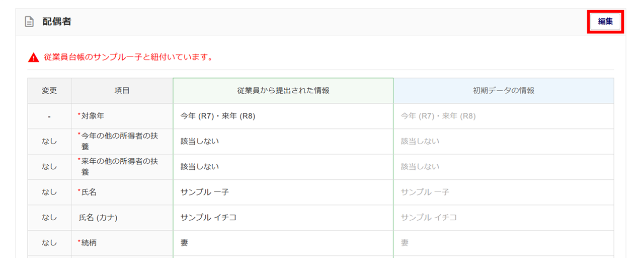This screenshot has height=258, width=644.
Task: Click the red warning triangle icon
Action: click(x=34, y=57)
